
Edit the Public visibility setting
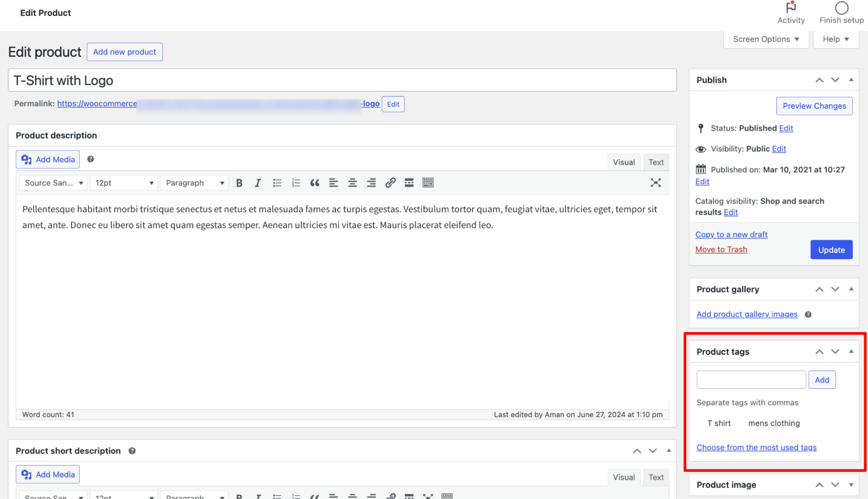coord(779,149)
